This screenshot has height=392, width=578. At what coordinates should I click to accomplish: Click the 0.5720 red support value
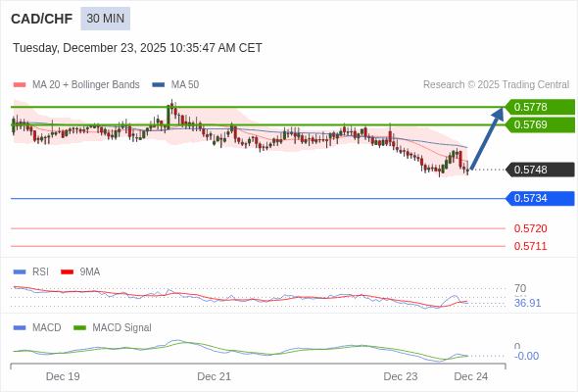(x=530, y=228)
